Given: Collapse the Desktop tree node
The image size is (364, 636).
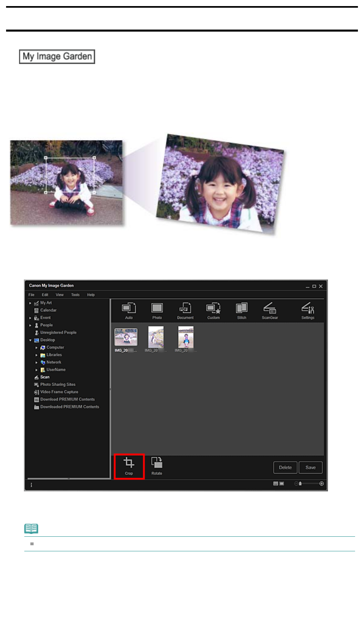Looking at the screenshot, I should point(30,340).
